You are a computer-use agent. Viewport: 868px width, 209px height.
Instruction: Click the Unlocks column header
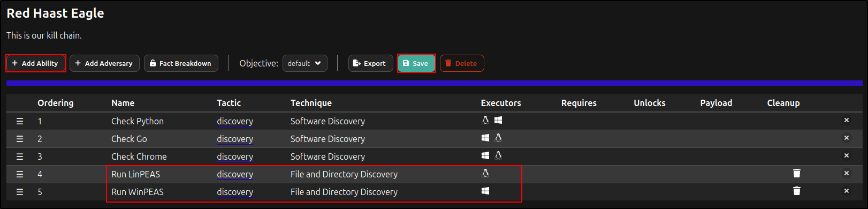coord(650,103)
